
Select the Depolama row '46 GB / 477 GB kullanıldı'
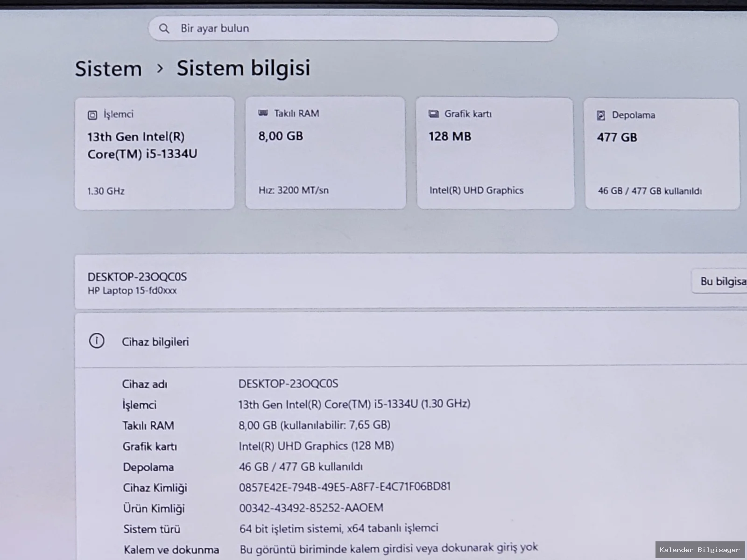(301, 467)
